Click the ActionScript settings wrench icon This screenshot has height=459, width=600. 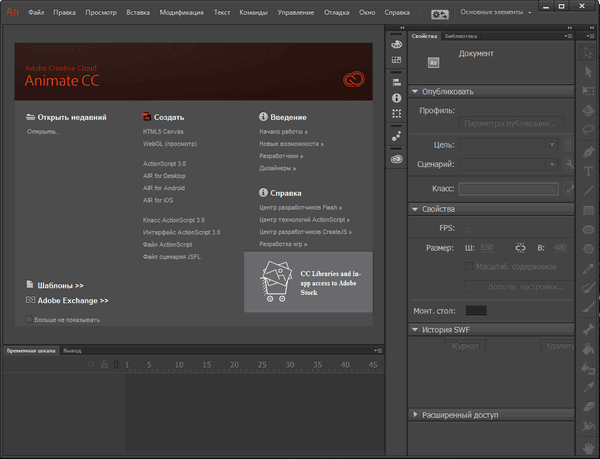click(569, 164)
